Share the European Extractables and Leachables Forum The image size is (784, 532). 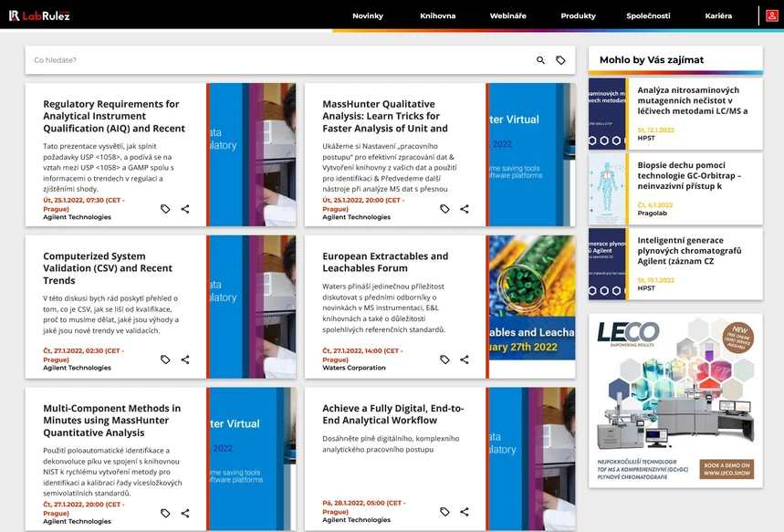pyautogui.click(x=465, y=360)
